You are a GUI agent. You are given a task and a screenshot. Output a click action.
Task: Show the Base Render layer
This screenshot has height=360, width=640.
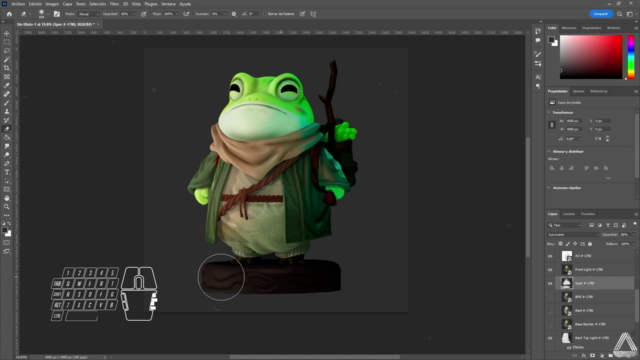550,324
